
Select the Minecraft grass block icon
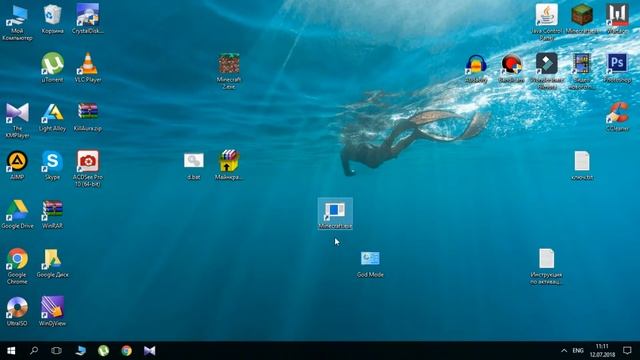tap(582, 19)
